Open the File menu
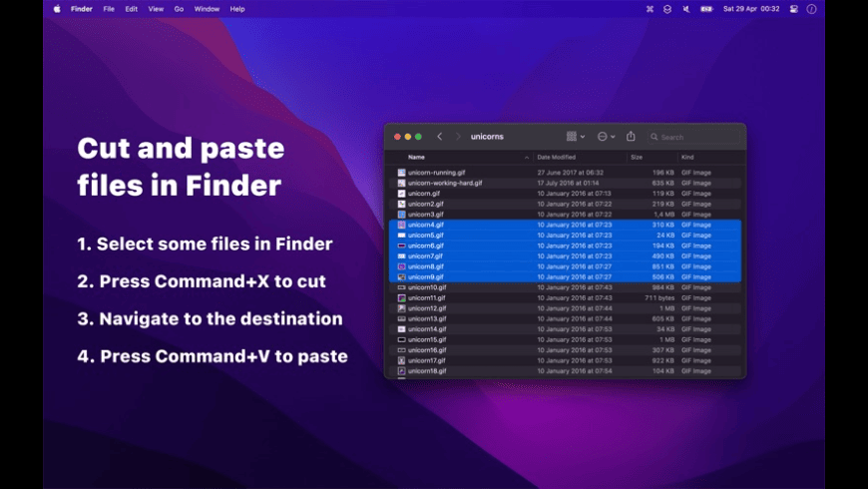The image size is (868, 489). click(x=109, y=9)
